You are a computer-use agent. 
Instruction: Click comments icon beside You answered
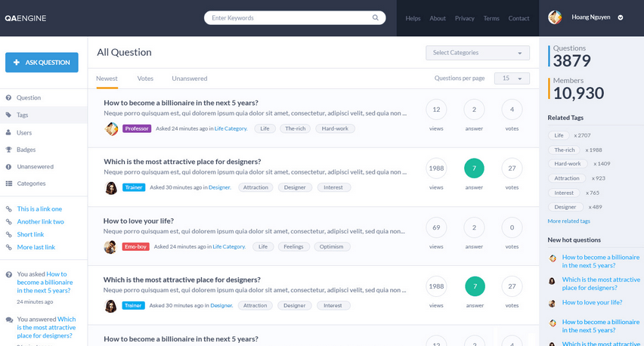[x=9, y=320]
